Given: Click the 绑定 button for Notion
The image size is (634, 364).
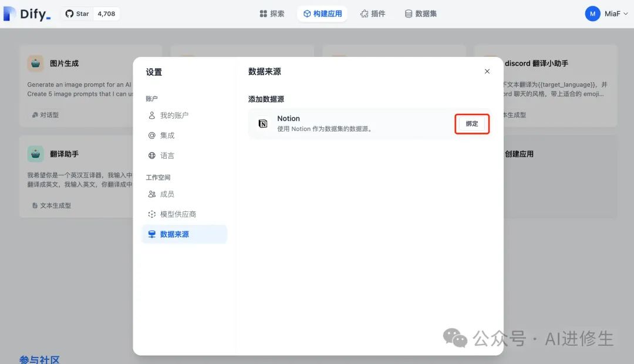Looking at the screenshot, I should coord(472,124).
